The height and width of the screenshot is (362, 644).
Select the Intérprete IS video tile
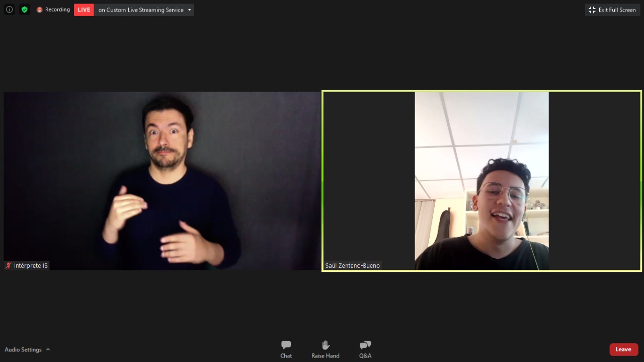162,181
